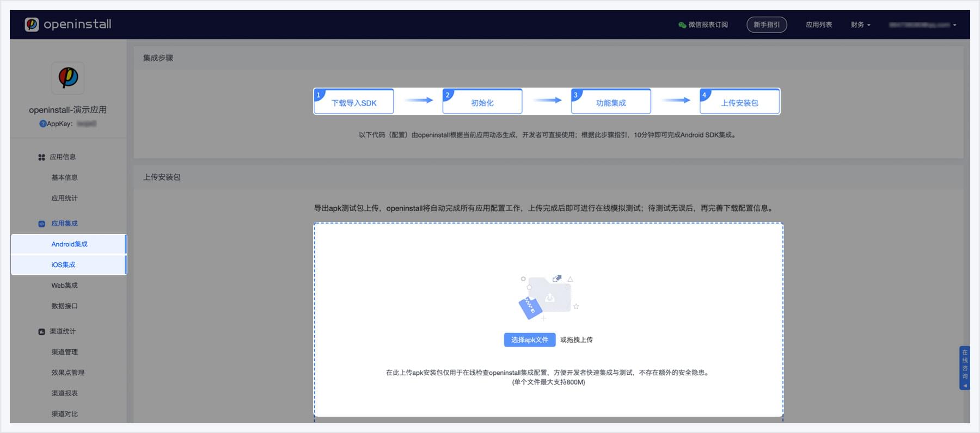Go to step 2 初始化
Viewport: 980px width, 433px height.
[x=482, y=101]
